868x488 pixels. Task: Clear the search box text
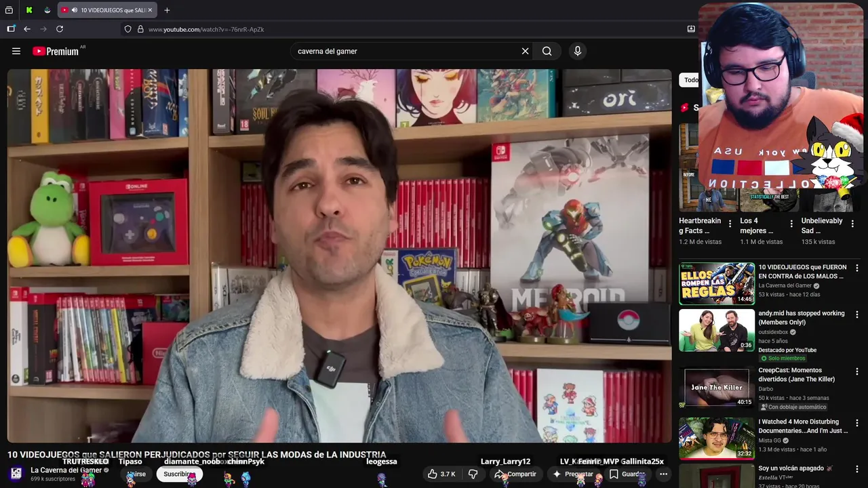click(x=525, y=51)
